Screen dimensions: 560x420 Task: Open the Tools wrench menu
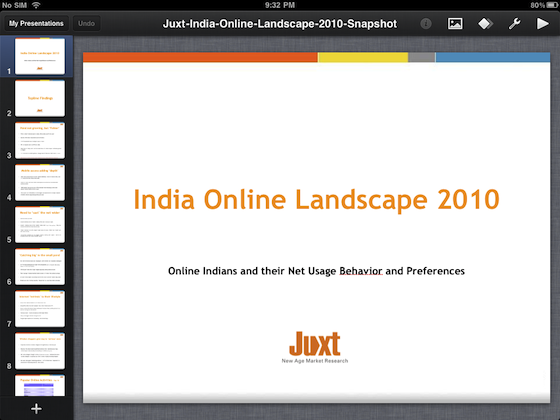tap(514, 24)
